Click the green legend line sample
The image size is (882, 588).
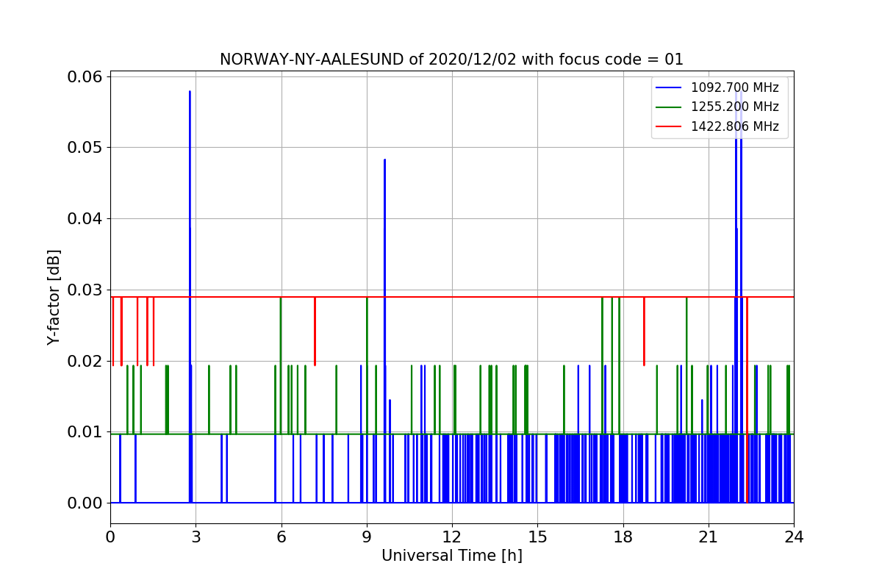(670, 107)
